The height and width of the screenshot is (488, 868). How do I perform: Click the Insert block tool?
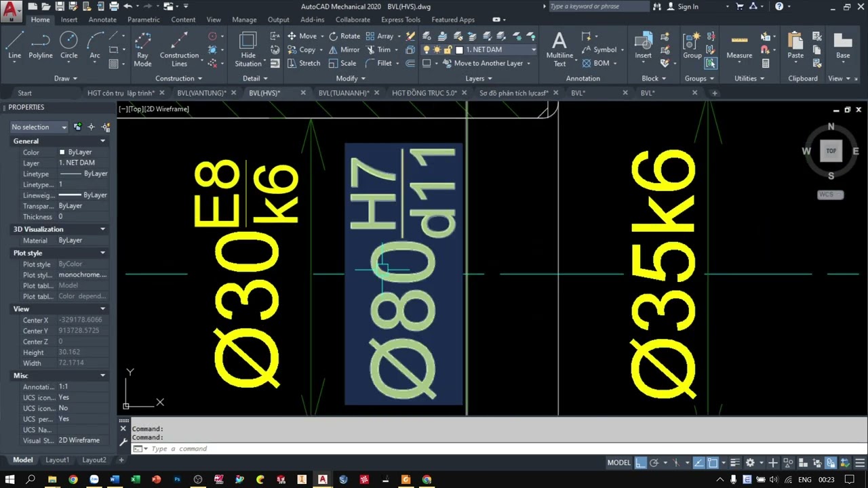[644, 46]
